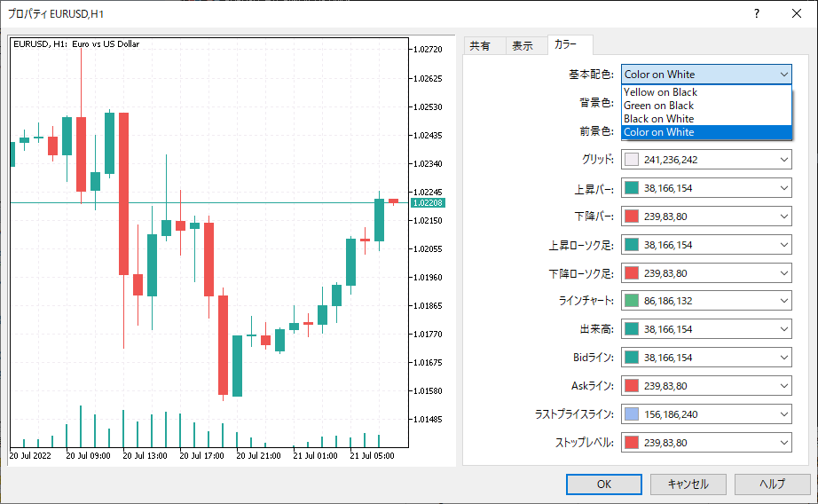Select the カラー tab

[565, 44]
